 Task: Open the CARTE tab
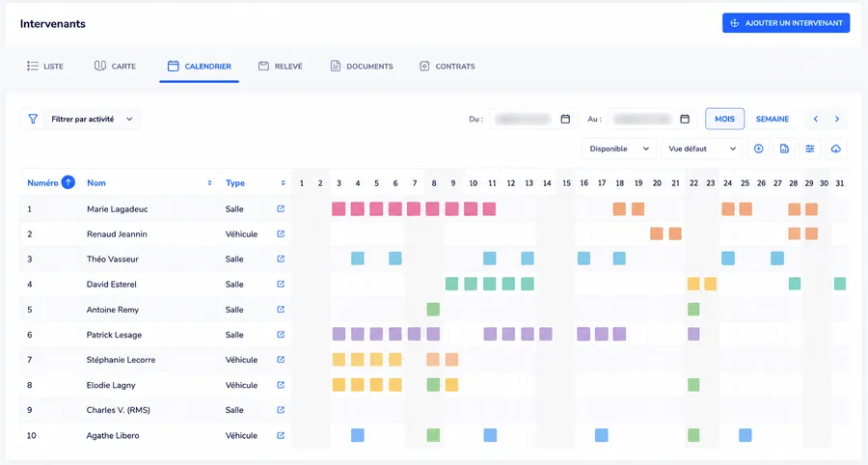click(x=115, y=66)
